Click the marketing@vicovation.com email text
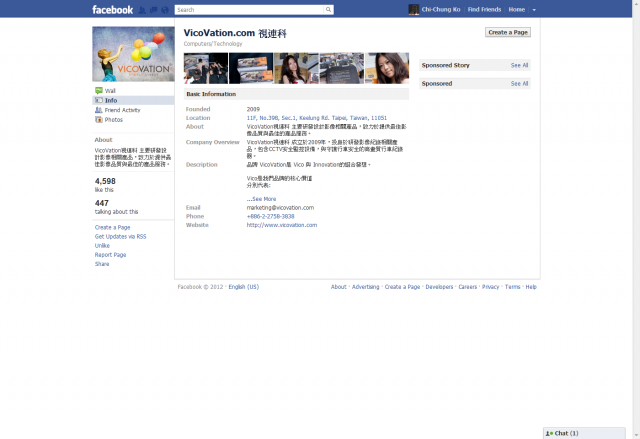This screenshot has height=439, width=640. click(x=280, y=208)
